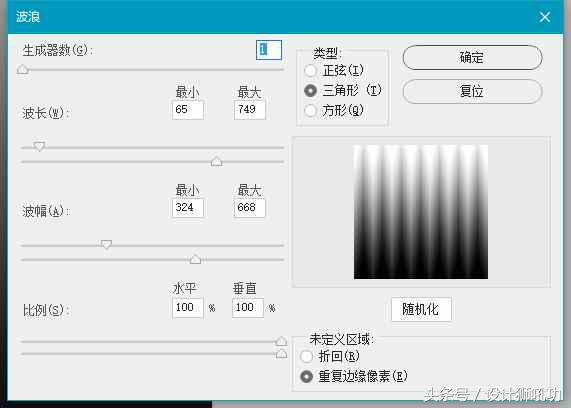
Task: Click the wavelength maximum slider handle
Action: click(x=217, y=161)
